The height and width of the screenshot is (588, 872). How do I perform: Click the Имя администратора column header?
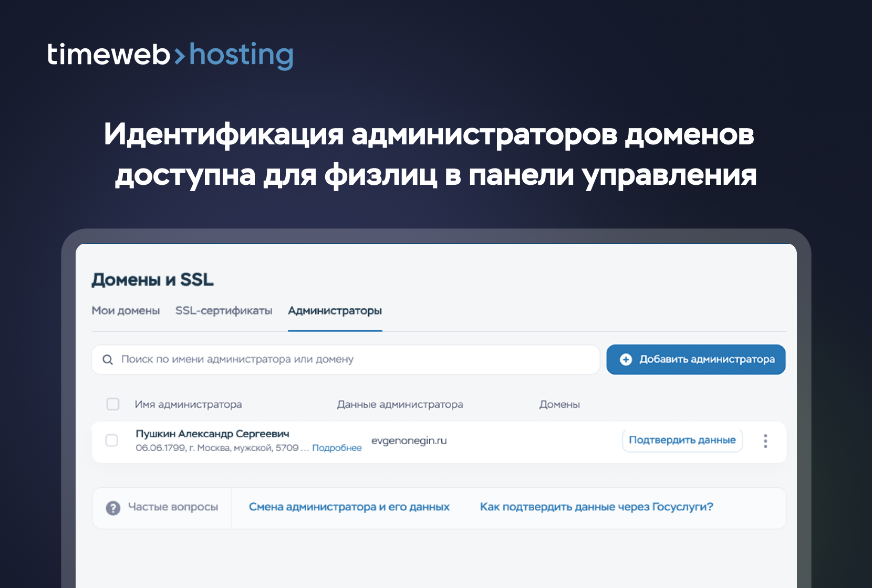pos(188,404)
